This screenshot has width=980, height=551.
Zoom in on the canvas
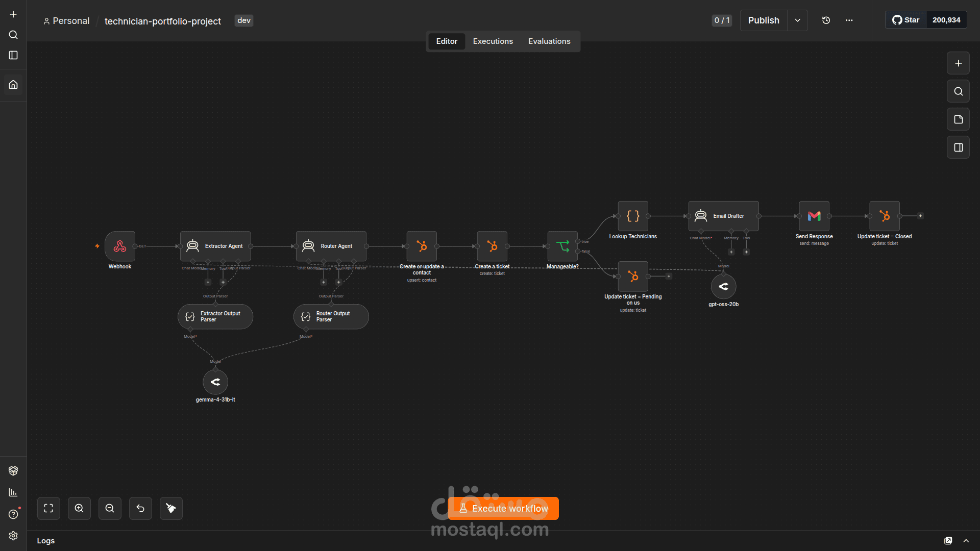79,509
